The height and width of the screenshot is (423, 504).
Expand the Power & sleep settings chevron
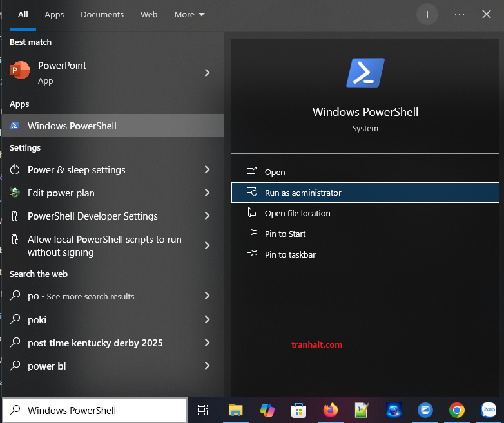[x=208, y=169]
